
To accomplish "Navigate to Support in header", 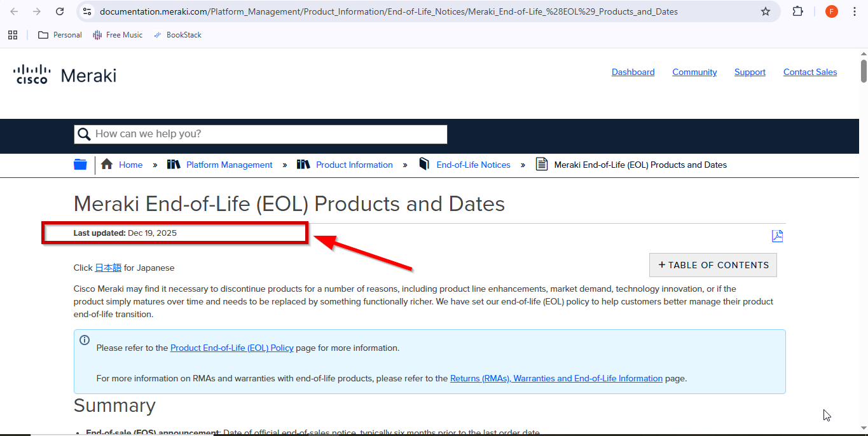I will [x=750, y=72].
